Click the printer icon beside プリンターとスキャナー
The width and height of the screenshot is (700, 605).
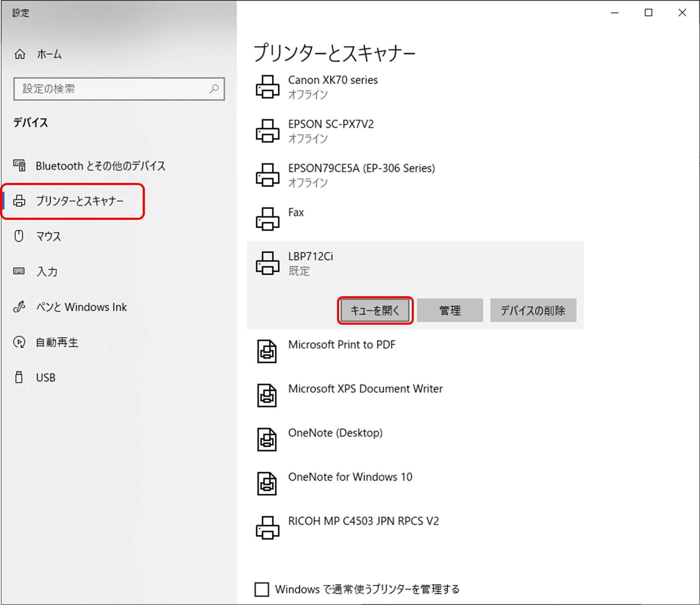19,201
